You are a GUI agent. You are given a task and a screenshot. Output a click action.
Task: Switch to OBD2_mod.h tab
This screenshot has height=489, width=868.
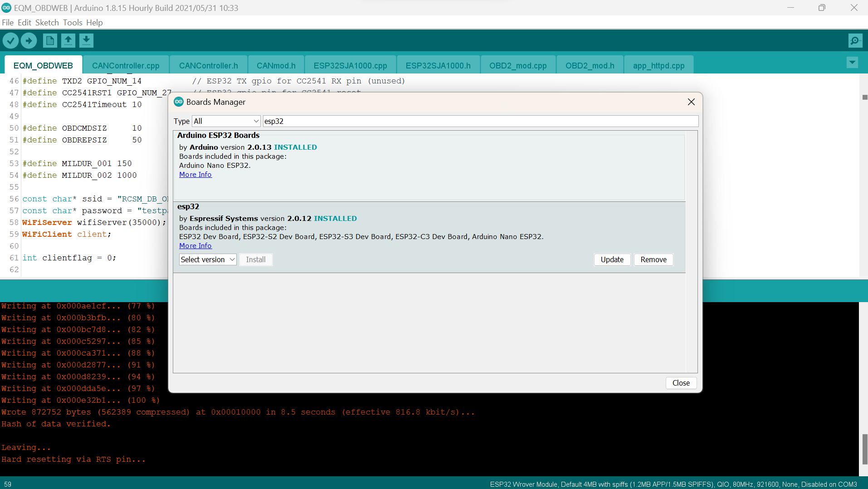pyautogui.click(x=590, y=65)
